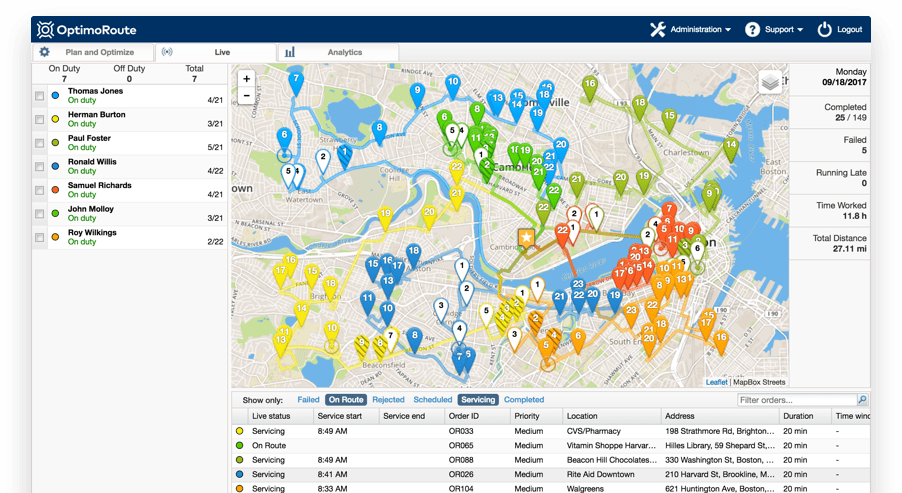Switch to the Analytics tab
The width and height of the screenshot is (902, 493).
pos(339,52)
